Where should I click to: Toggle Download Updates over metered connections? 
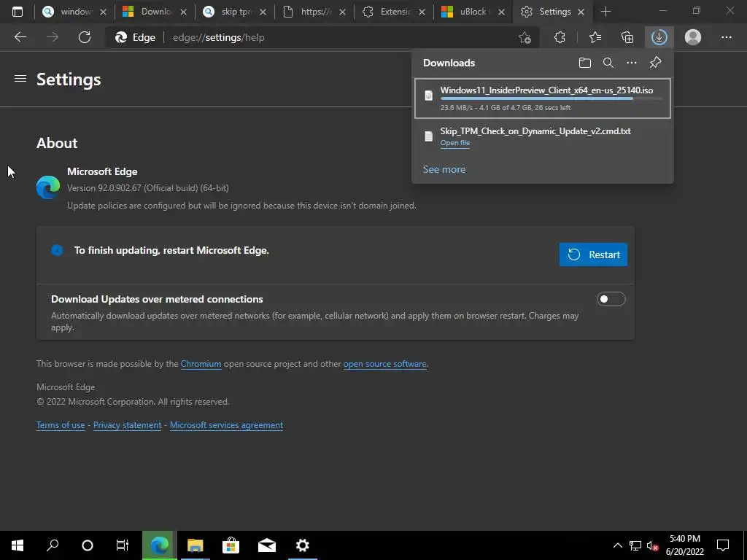pyautogui.click(x=611, y=299)
